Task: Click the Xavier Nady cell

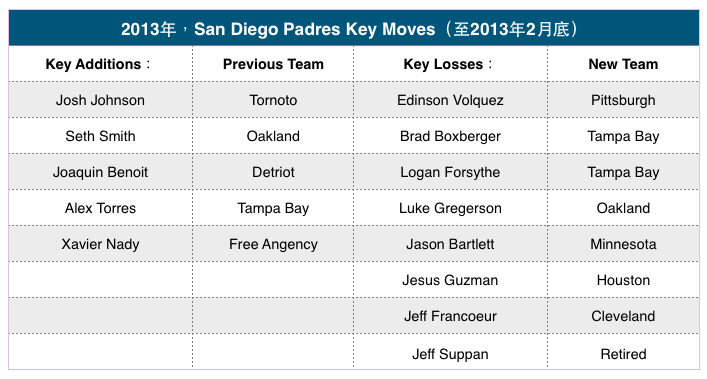Action: (100, 244)
